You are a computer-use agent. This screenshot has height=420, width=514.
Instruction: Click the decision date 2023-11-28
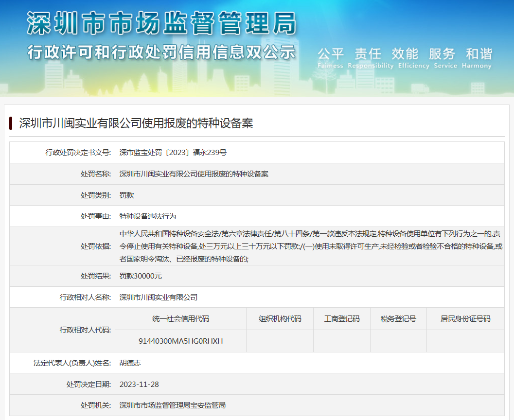pyautogui.click(x=139, y=385)
